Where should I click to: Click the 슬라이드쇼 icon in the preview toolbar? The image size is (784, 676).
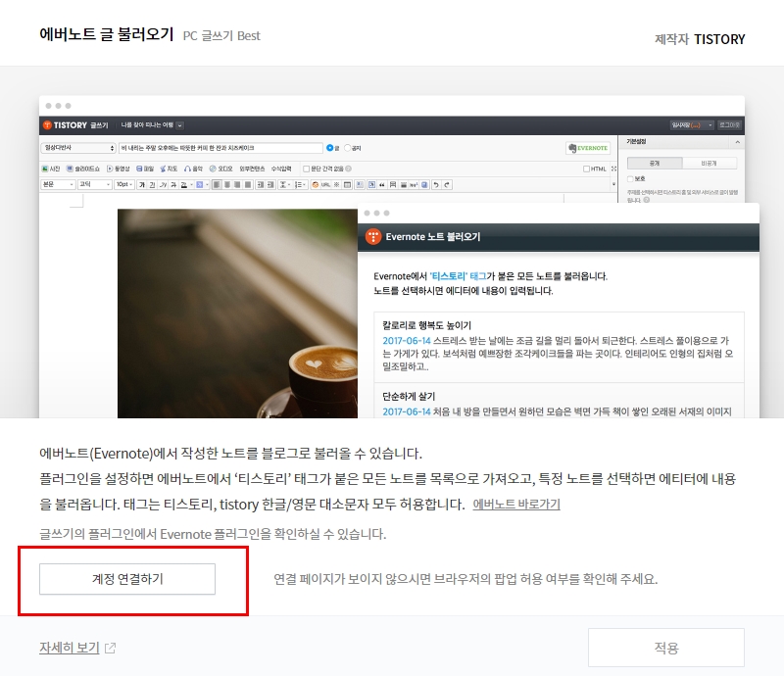[x=70, y=169]
